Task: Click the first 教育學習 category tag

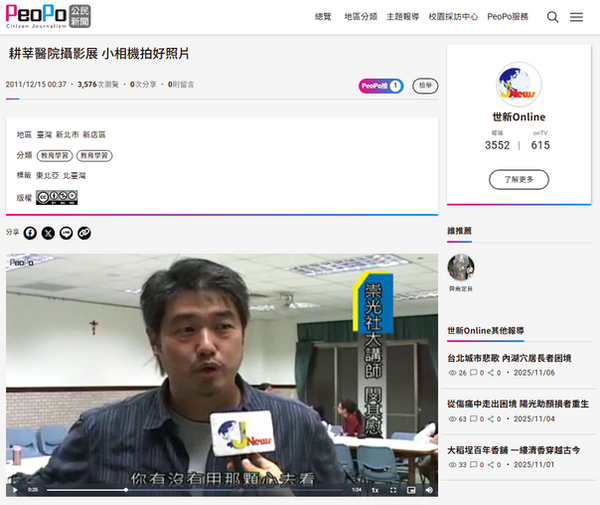Action: tap(55, 156)
